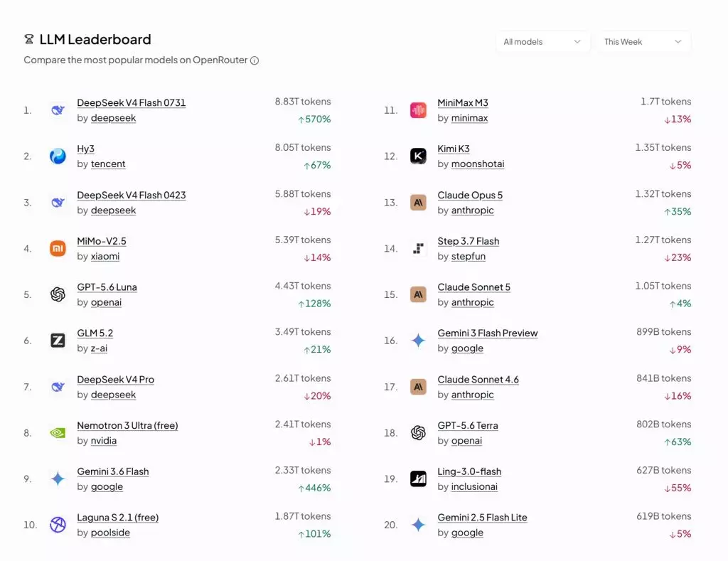Open the GPT-5.6 Terra model link
Image resolution: width=728 pixels, height=561 pixels.
pyautogui.click(x=468, y=425)
